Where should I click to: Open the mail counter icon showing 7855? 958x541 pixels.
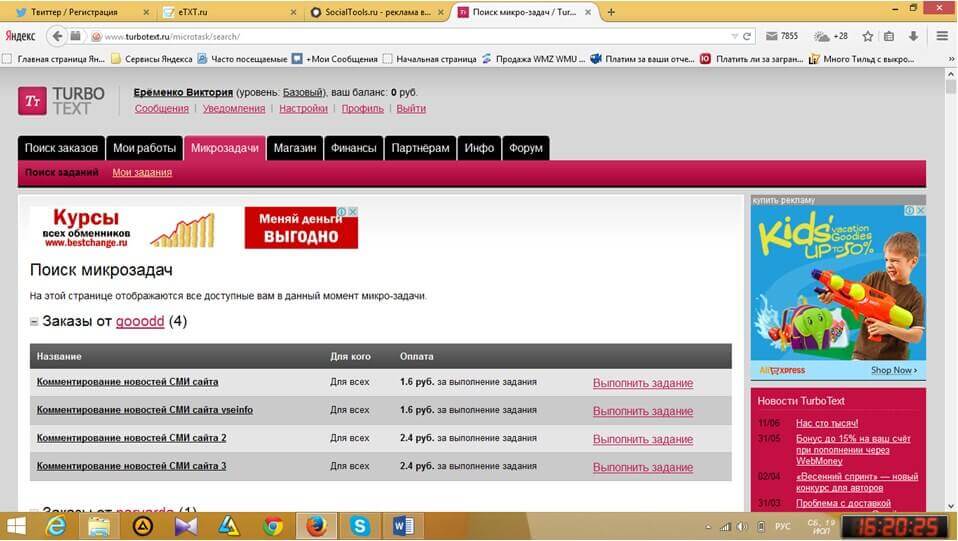point(782,36)
